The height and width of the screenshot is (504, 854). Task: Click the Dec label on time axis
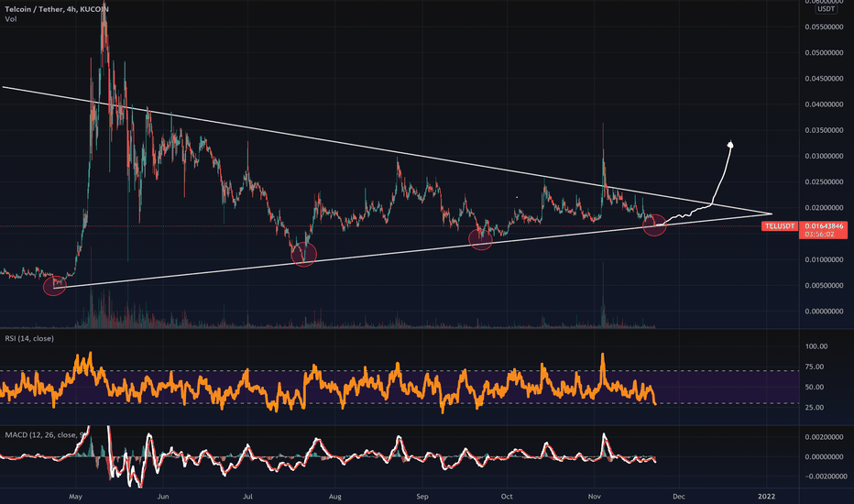coord(679,497)
